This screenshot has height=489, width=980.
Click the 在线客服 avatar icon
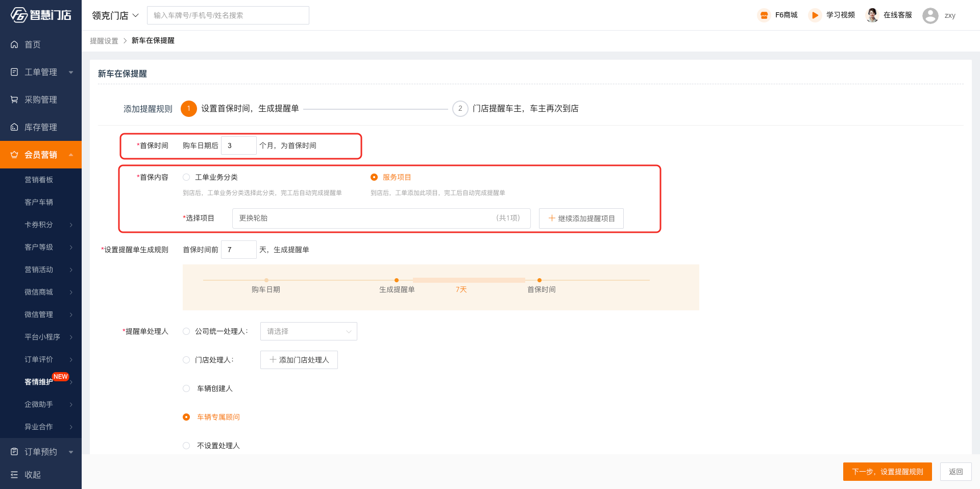click(872, 15)
